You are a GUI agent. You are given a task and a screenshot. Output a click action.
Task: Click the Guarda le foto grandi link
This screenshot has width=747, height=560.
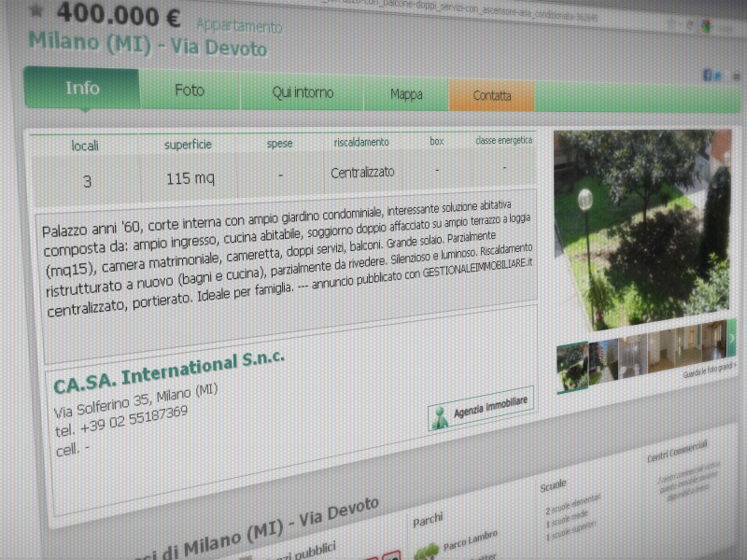pyautogui.click(x=709, y=370)
